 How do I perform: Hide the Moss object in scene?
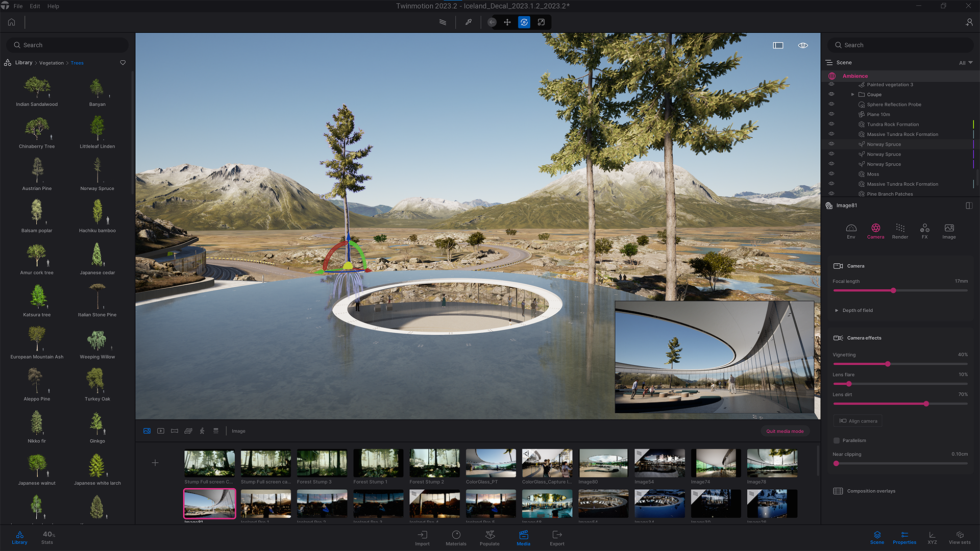point(831,173)
